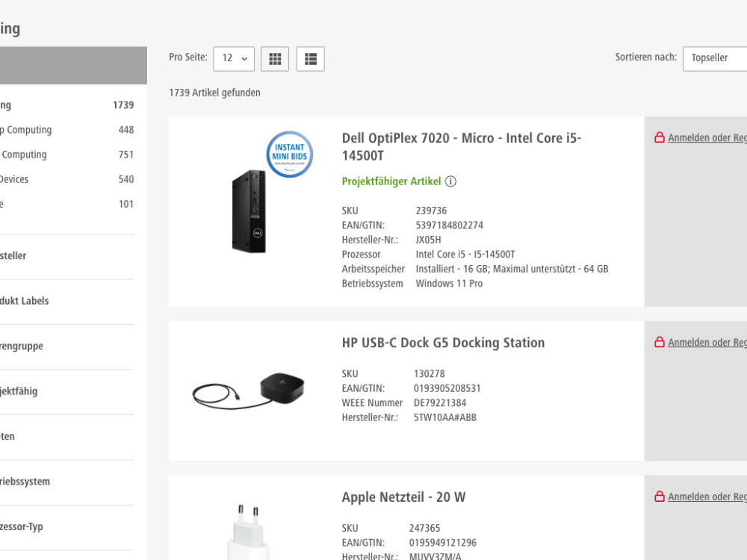
Task: Expand the Hersteller filter section
Action: click(x=66, y=256)
